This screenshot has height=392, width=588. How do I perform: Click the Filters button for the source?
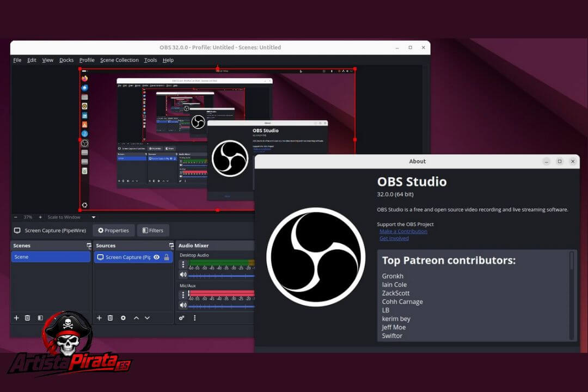(x=152, y=230)
